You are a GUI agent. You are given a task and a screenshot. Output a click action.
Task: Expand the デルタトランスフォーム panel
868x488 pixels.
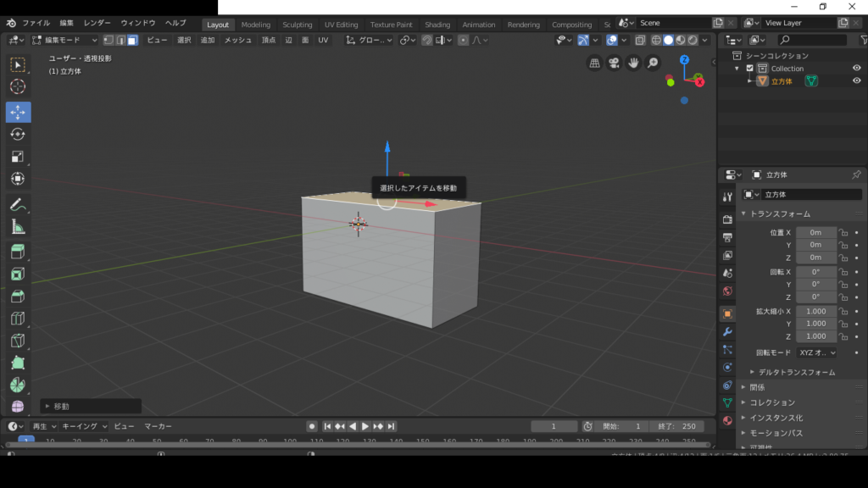tap(797, 372)
